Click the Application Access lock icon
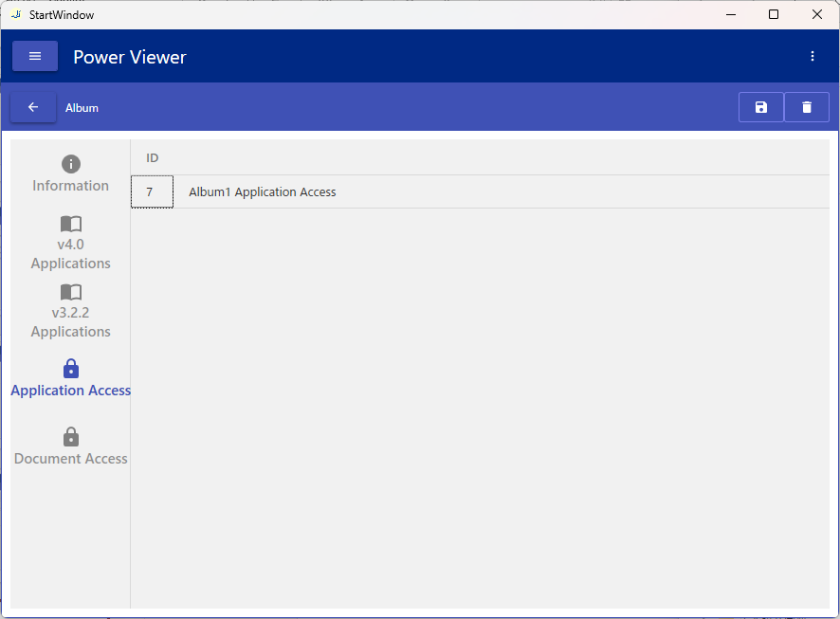Viewport: 840px width, 619px height. [x=71, y=369]
